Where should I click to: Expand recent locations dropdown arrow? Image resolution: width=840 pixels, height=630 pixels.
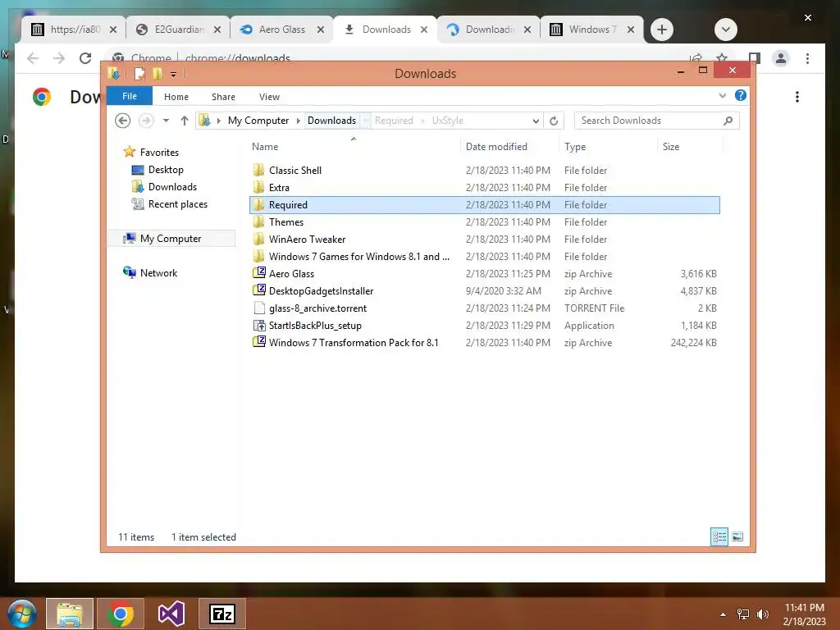(166, 121)
